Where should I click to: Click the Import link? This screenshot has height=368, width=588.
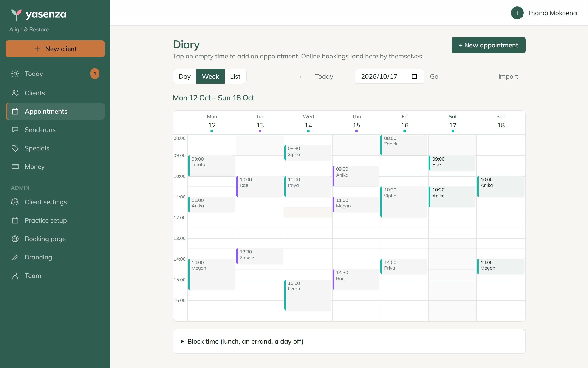coord(508,76)
